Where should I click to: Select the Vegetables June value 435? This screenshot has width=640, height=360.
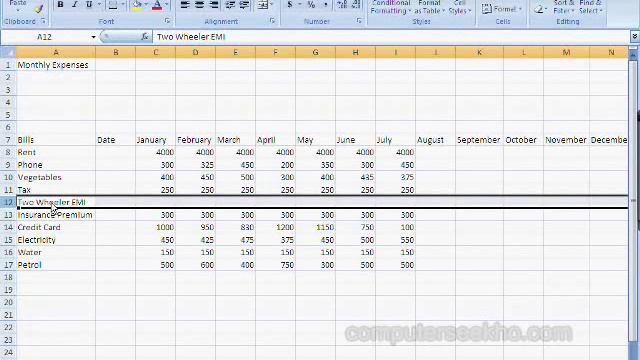coord(356,177)
